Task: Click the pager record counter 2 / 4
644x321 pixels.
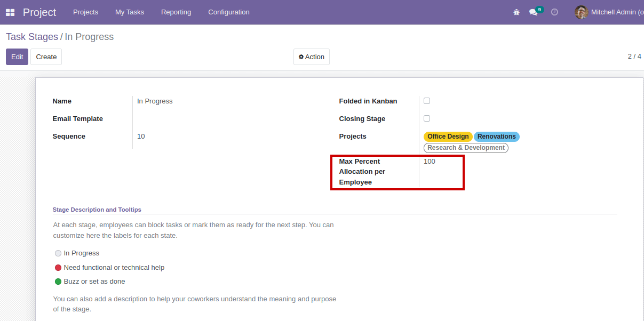Action: (634, 57)
